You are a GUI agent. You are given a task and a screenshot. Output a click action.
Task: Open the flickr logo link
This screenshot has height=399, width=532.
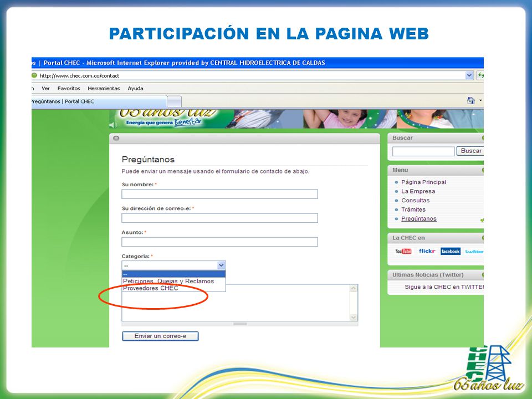427,251
